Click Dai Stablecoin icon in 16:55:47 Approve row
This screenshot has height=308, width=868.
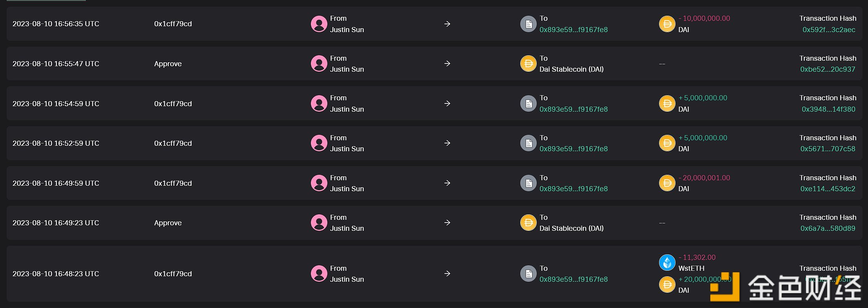(x=528, y=63)
